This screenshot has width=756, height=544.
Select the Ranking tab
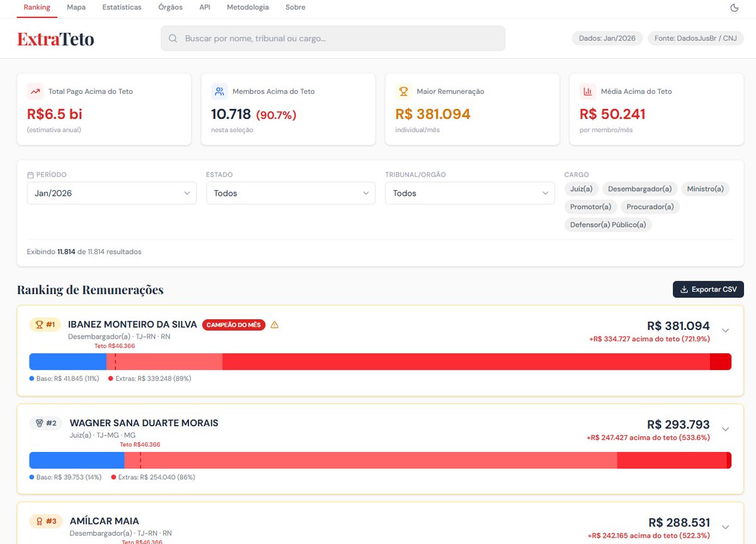click(x=37, y=8)
